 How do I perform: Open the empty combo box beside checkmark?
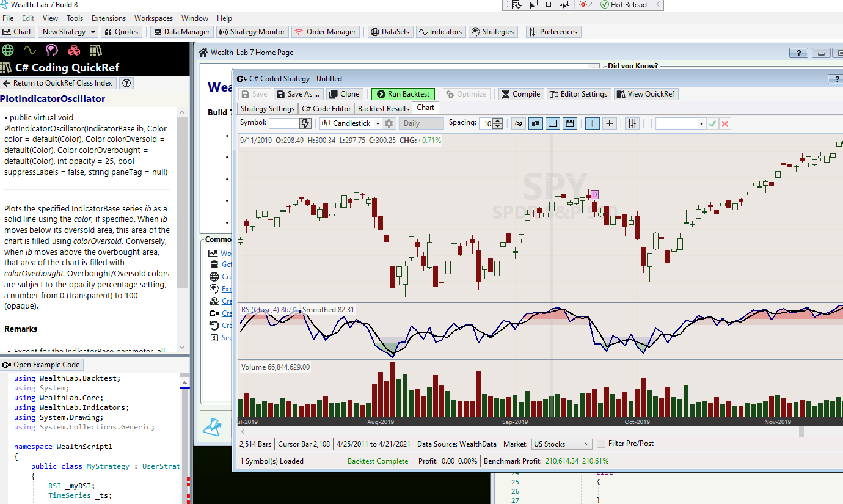point(681,123)
